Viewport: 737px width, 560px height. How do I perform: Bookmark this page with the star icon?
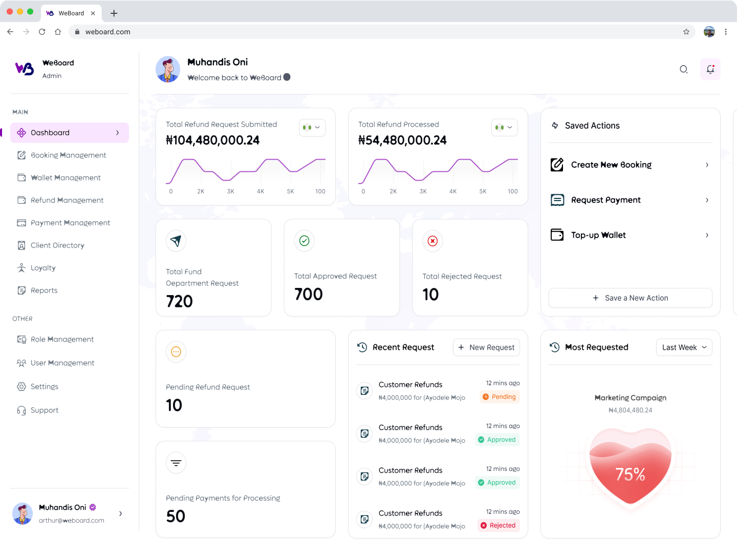(x=686, y=32)
